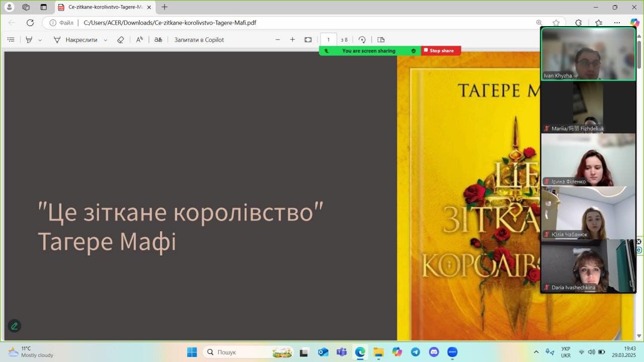Open Telegram from the taskbar

coord(416,352)
